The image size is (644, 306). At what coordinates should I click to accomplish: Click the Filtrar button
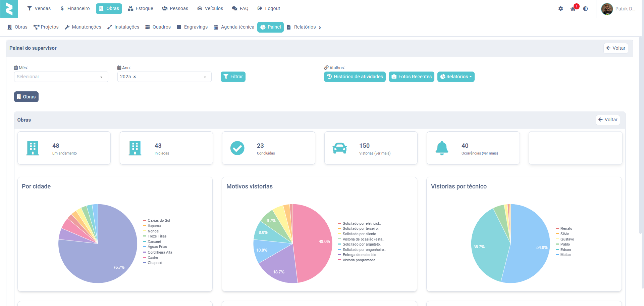233,77
